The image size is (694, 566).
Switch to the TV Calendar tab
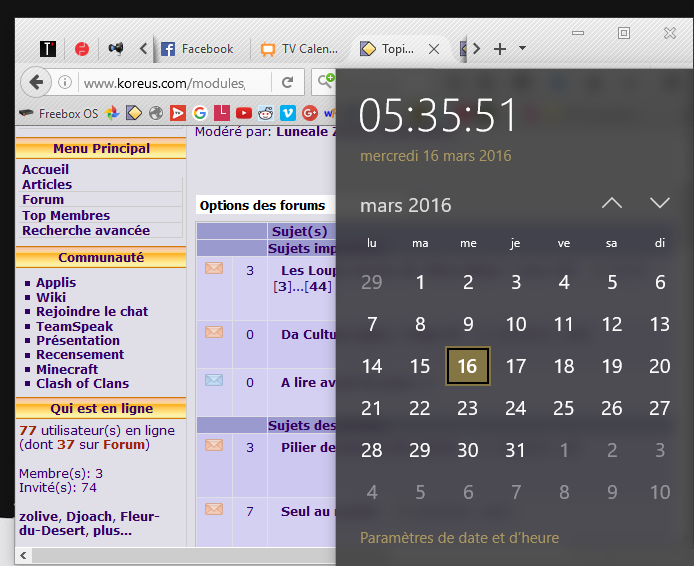tap(300, 48)
